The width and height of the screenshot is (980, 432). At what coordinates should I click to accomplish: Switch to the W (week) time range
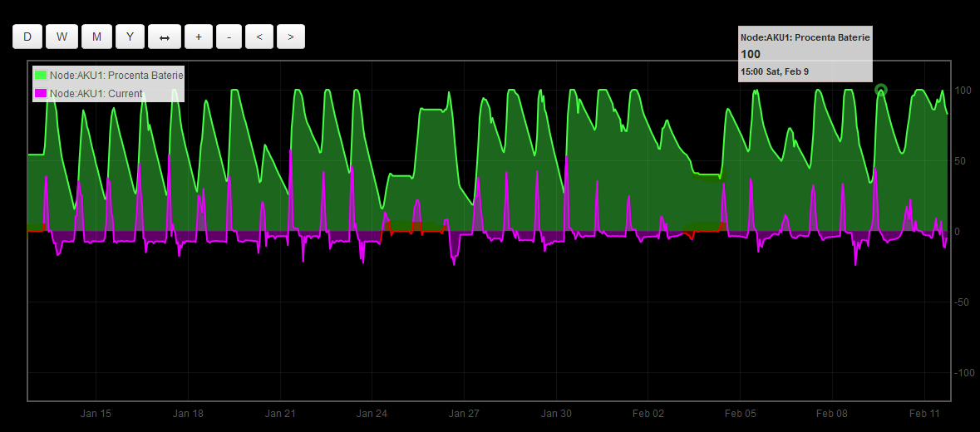[62, 37]
